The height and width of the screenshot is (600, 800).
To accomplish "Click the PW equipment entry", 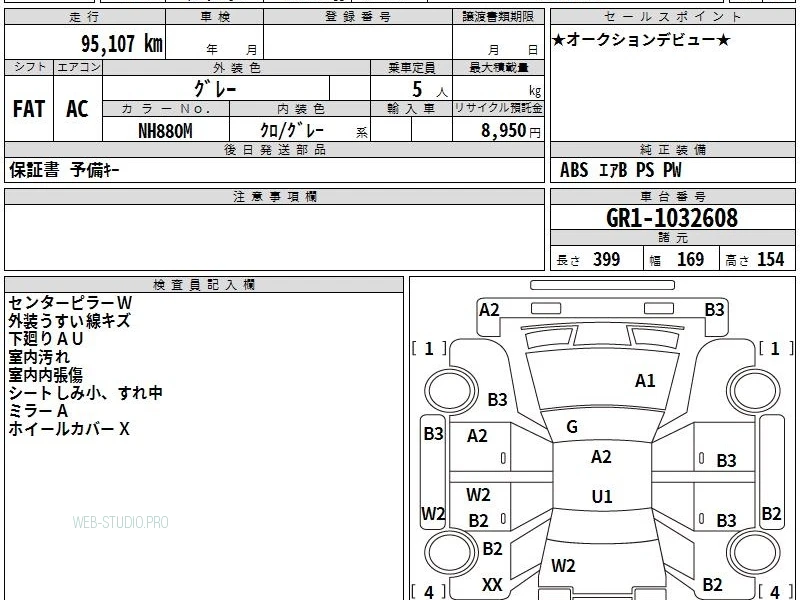I will (x=672, y=170).
